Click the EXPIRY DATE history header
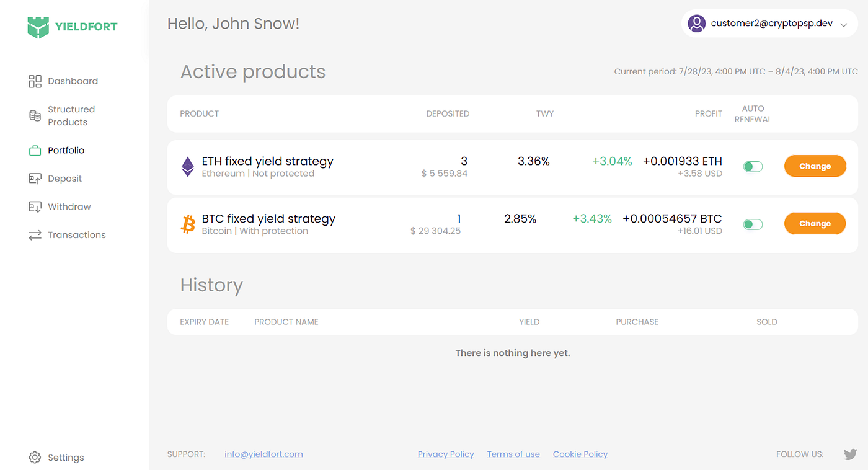 [205, 322]
